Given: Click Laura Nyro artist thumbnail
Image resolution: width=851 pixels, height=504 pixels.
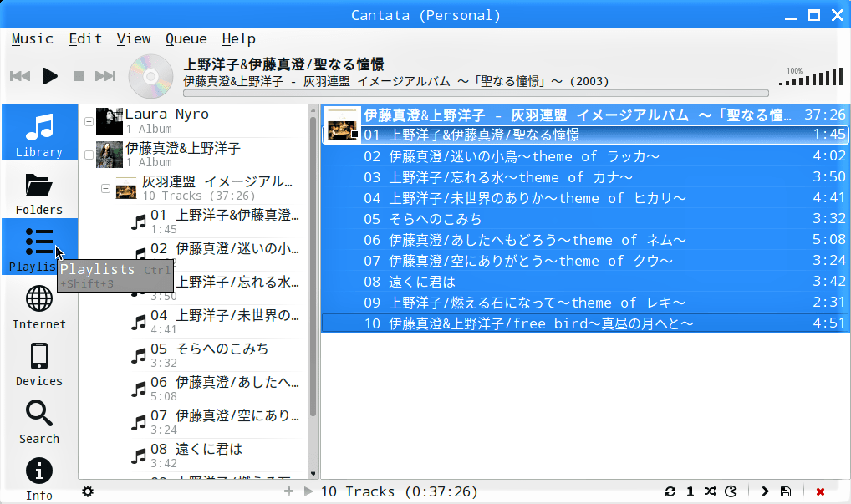Looking at the screenshot, I should [x=110, y=121].
